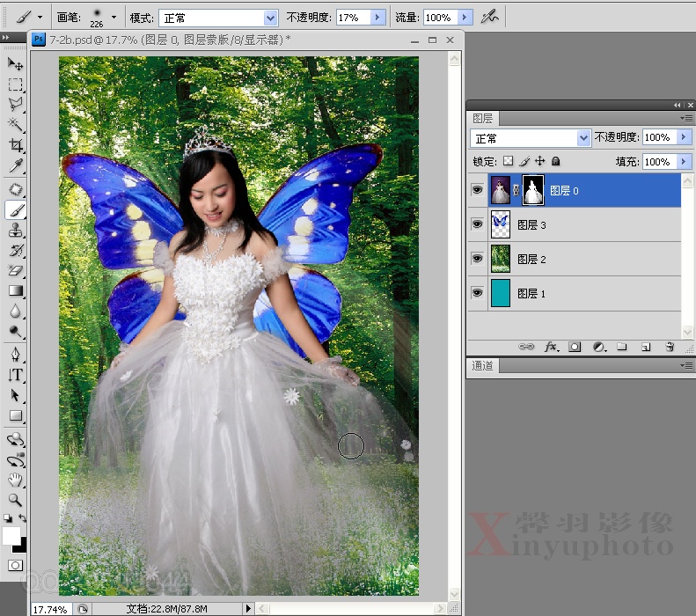
Task: Select the Eyedropper tool
Action: (x=15, y=165)
